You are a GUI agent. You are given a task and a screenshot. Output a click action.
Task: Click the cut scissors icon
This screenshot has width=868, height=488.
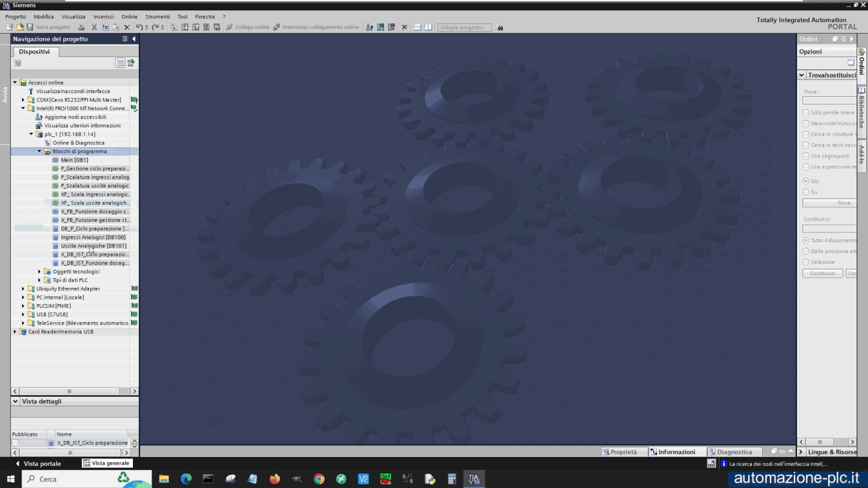click(x=94, y=27)
